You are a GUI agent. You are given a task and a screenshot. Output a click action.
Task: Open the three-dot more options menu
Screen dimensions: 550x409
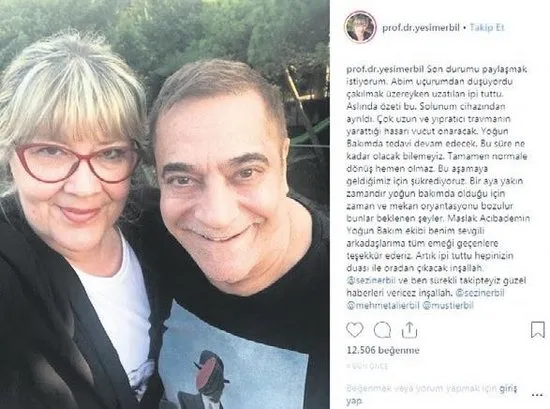pyautogui.click(x=537, y=395)
